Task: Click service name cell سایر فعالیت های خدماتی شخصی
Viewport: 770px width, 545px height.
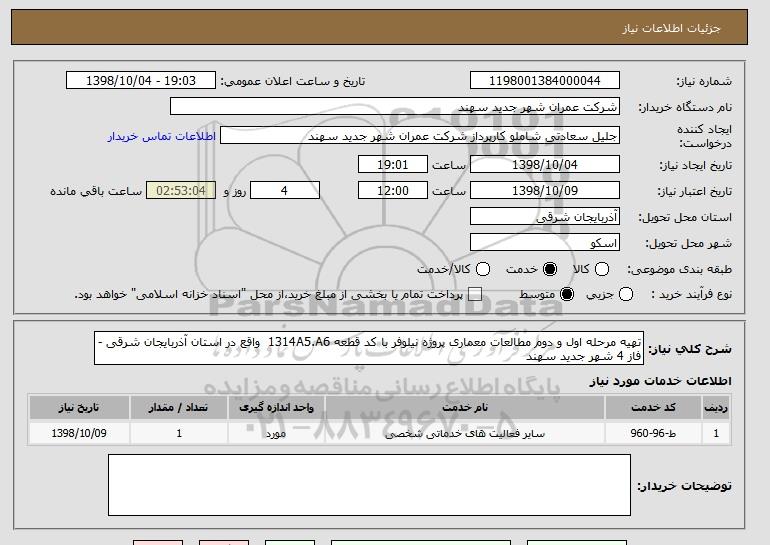Action: 465,433
